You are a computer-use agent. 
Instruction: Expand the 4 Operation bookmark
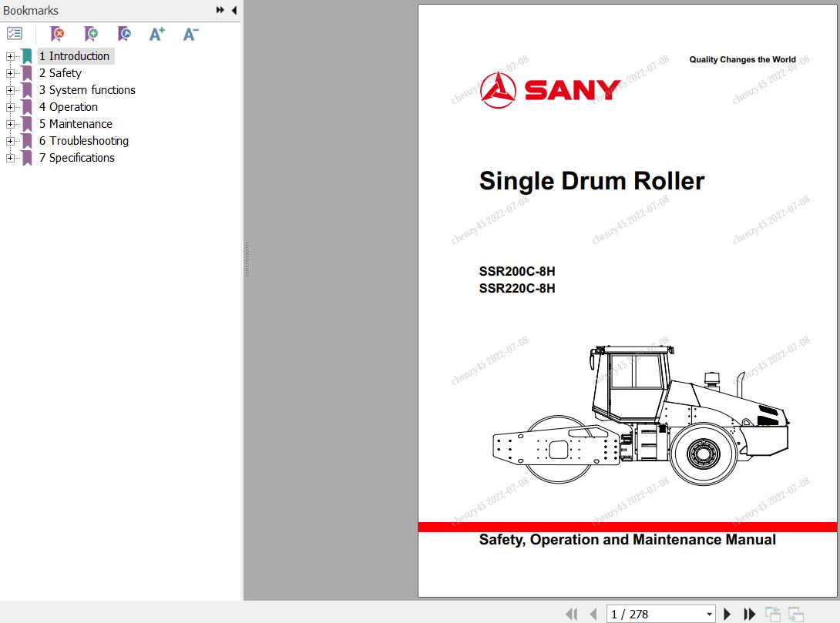10,107
